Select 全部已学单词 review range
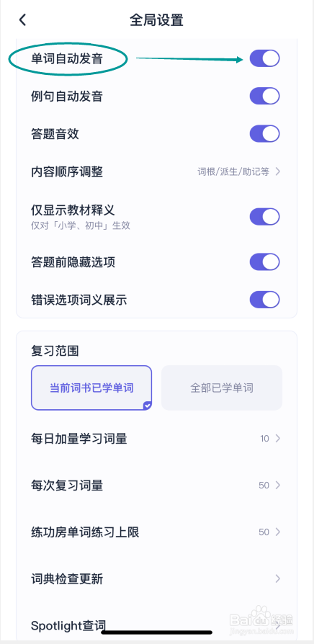The image size is (314, 644). pyautogui.click(x=222, y=388)
